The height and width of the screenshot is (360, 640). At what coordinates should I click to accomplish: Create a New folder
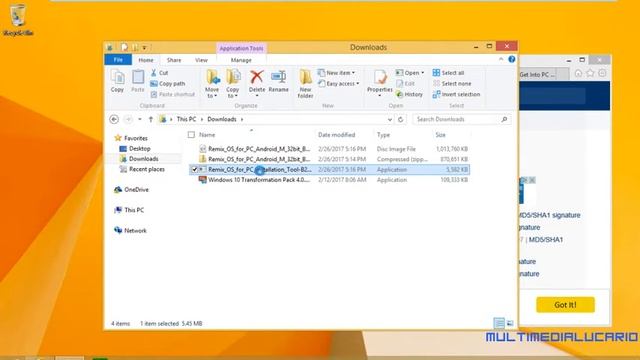pos(305,84)
